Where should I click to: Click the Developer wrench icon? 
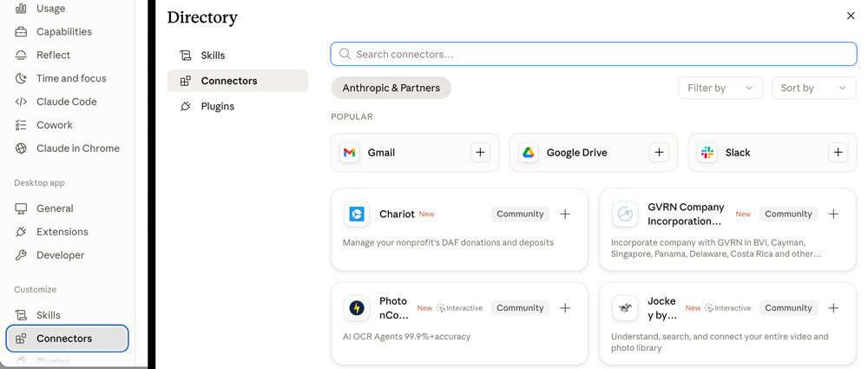21,255
